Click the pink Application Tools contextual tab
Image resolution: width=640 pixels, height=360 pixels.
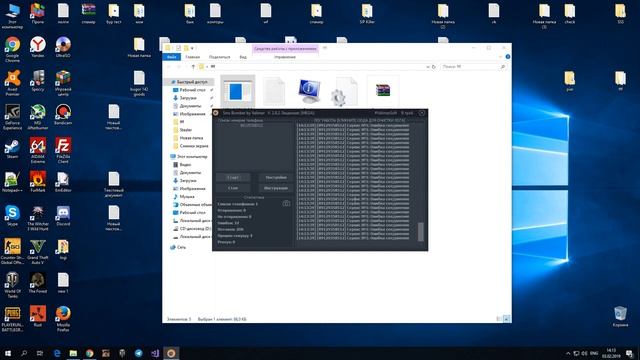click(285, 49)
